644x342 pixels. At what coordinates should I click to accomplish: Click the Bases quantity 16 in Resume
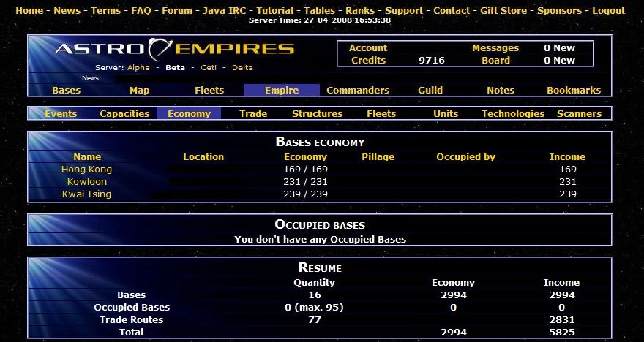coord(314,294)
